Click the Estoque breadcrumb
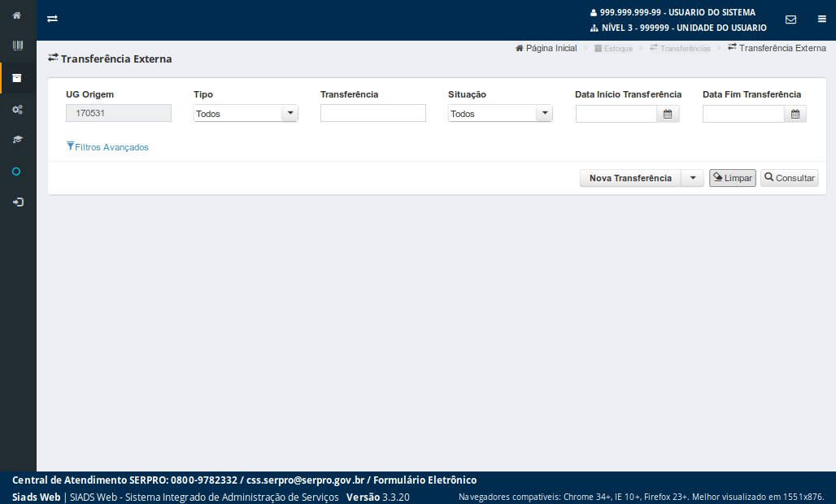This screenshot has height=504, width=836. coord(614,49)
